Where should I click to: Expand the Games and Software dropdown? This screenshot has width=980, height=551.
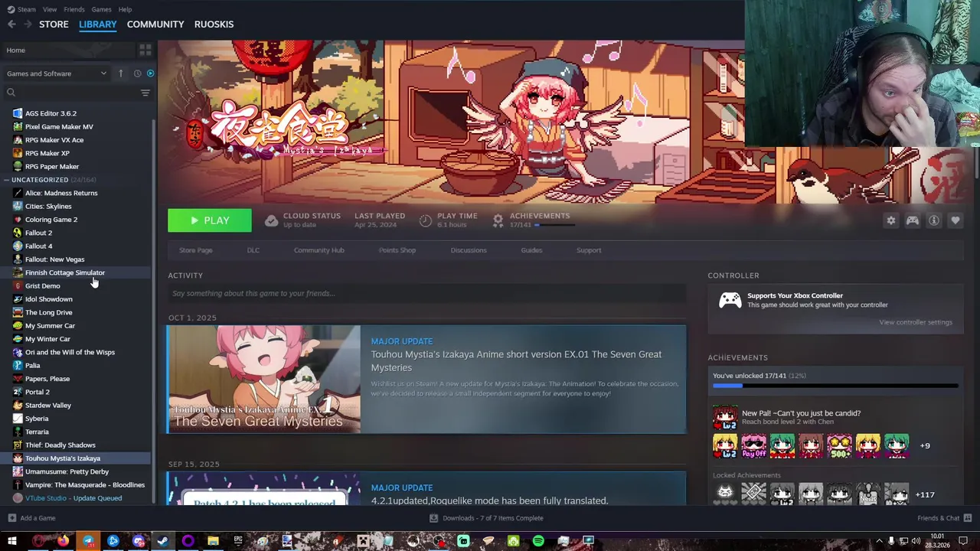[x=56, y=73]
